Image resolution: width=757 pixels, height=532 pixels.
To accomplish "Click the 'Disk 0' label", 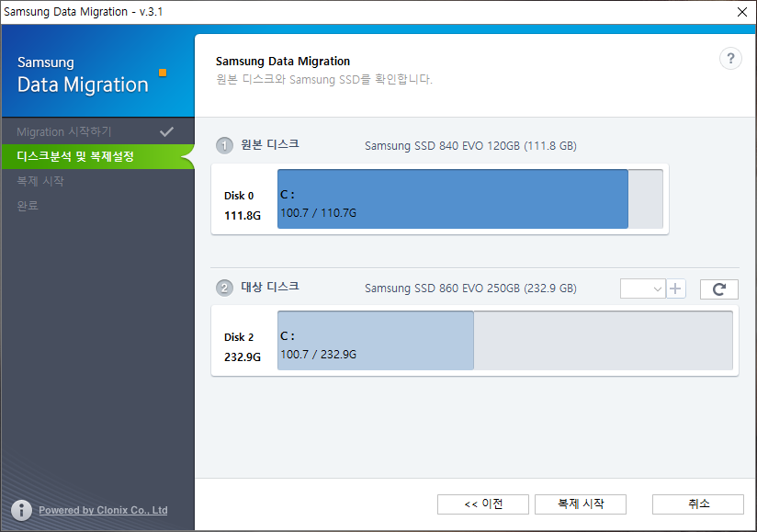I will pyautogui.click(x=239, y=196).
